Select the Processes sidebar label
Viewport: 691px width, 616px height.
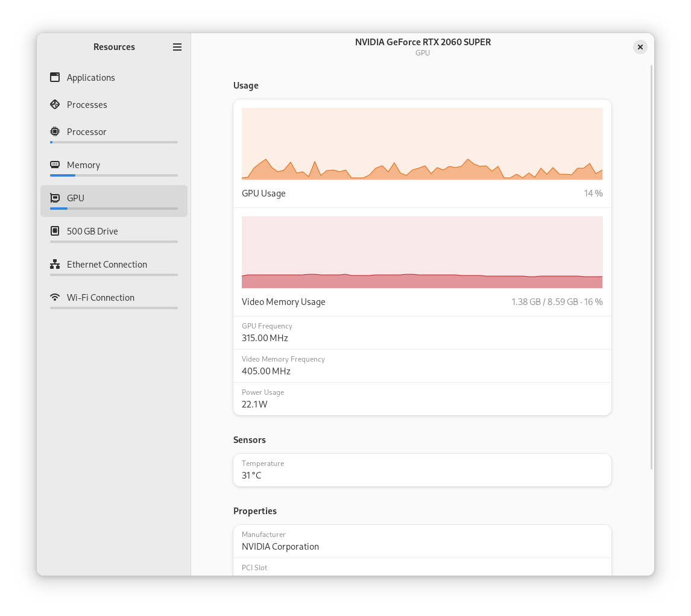87,105
